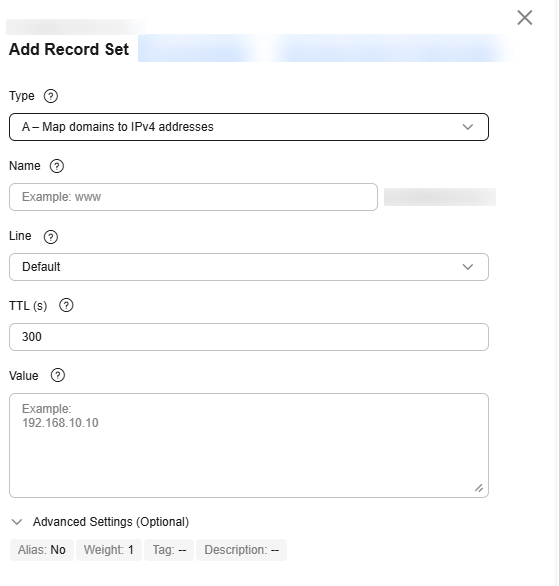Click inside the Value text area

249,445
